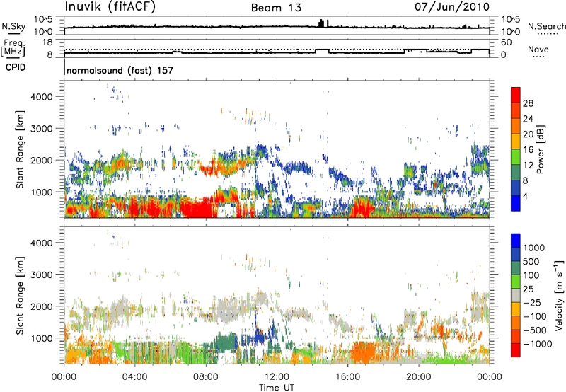Image resolution: width=566 pixels, height=392 pixels.
Task: Click the '08:00' time axis tick label
Action: point(205,376)
